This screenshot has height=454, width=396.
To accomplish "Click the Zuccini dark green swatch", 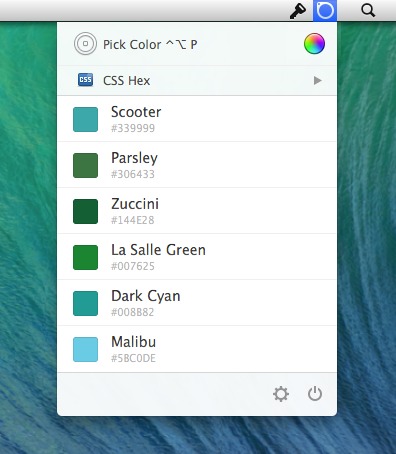I will tap(85, 211).
